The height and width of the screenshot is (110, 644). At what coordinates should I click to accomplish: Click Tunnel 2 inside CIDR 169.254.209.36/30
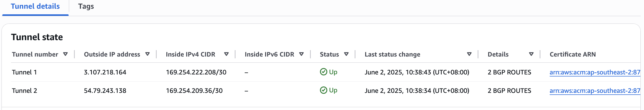pos(194,91)
